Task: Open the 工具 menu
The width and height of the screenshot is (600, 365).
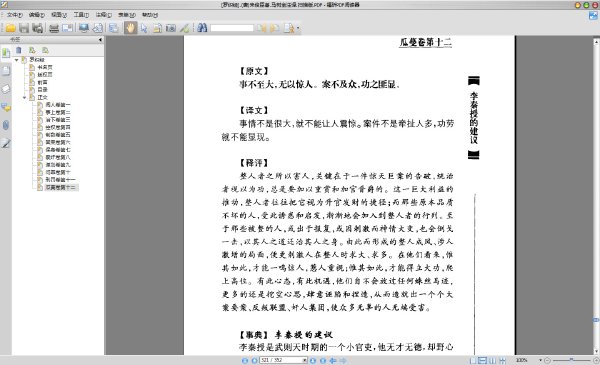Action: pos(81,15)
